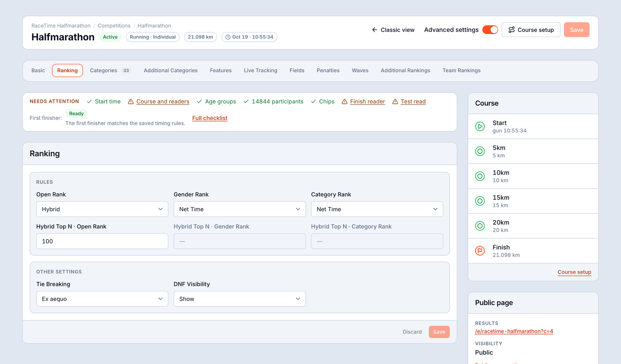Click checkmark icon beside Start time
This screenshot has height=364, width=621.
click(89, 102)
